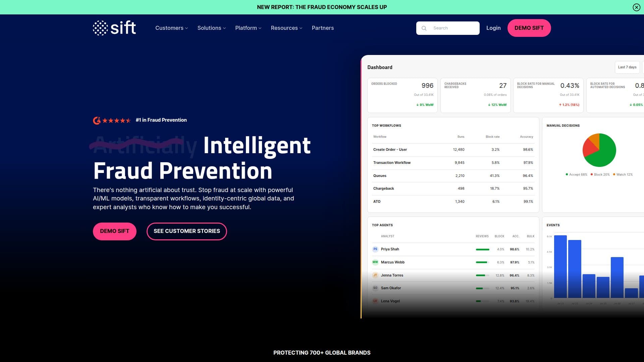Click the Accept 68% legend dot
The height and width of the screenshot is (362, 644).
[x=567, y=174]
